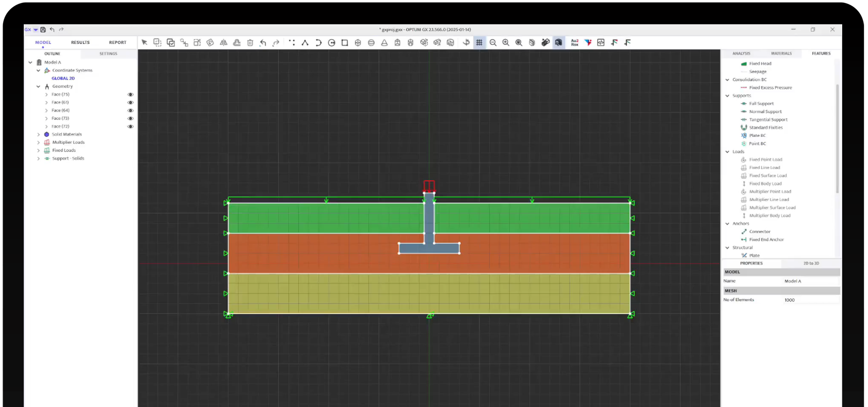
Task: Expand the Multiplier Loads node
Action: click(38, 143)
